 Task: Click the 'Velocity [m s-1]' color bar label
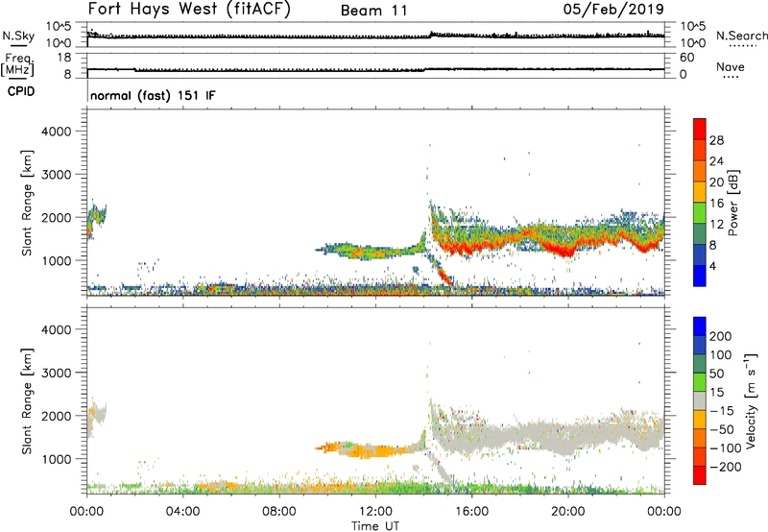pos(751,400)
